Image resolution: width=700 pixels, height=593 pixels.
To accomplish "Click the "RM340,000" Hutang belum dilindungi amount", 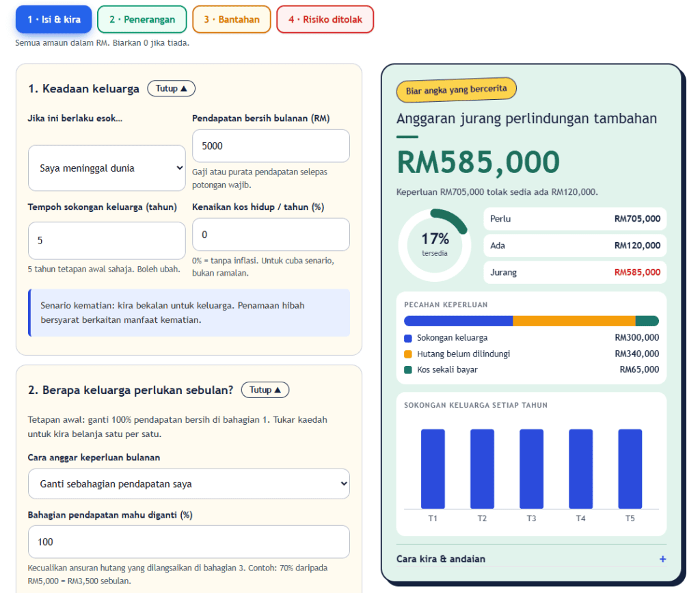I will pos(636,354).
